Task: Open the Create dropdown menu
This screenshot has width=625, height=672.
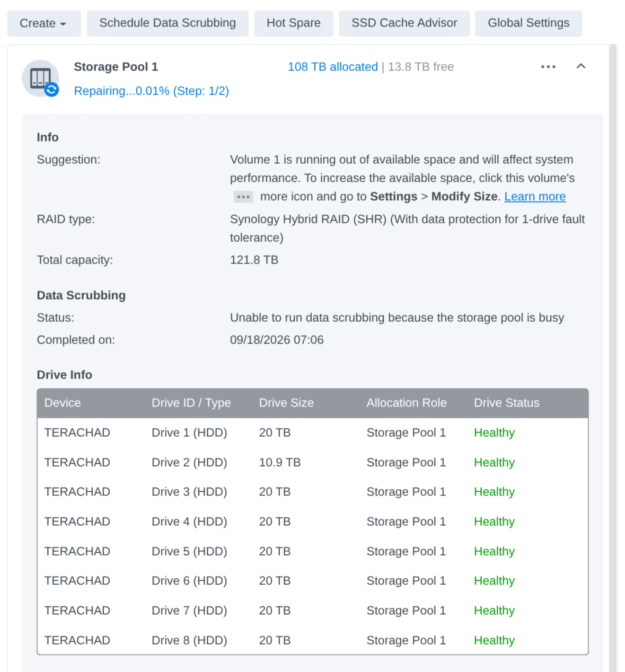Action: tap(44, 23)
